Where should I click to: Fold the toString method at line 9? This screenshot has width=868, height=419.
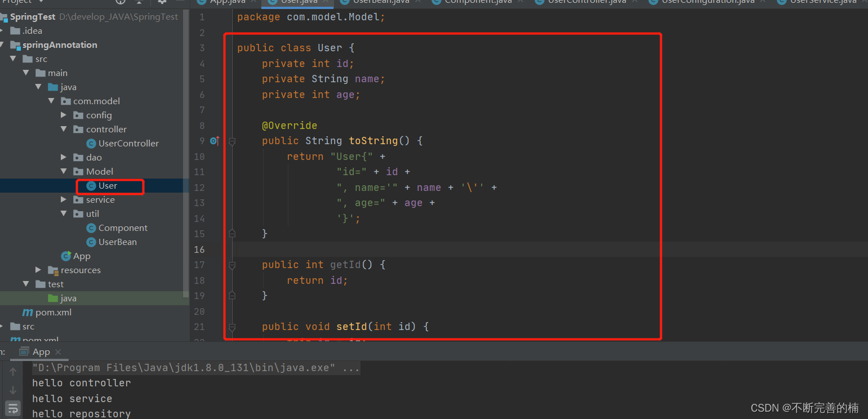[232, 141]
